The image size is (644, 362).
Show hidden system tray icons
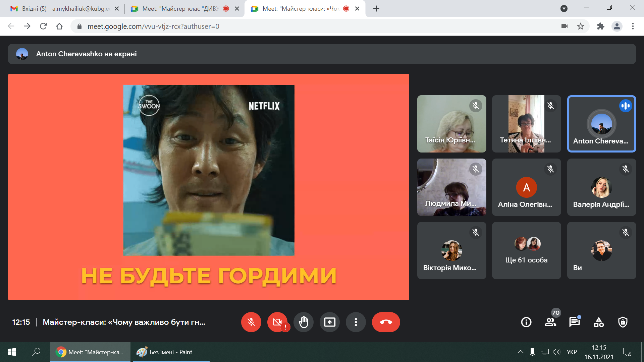point(520,352)
